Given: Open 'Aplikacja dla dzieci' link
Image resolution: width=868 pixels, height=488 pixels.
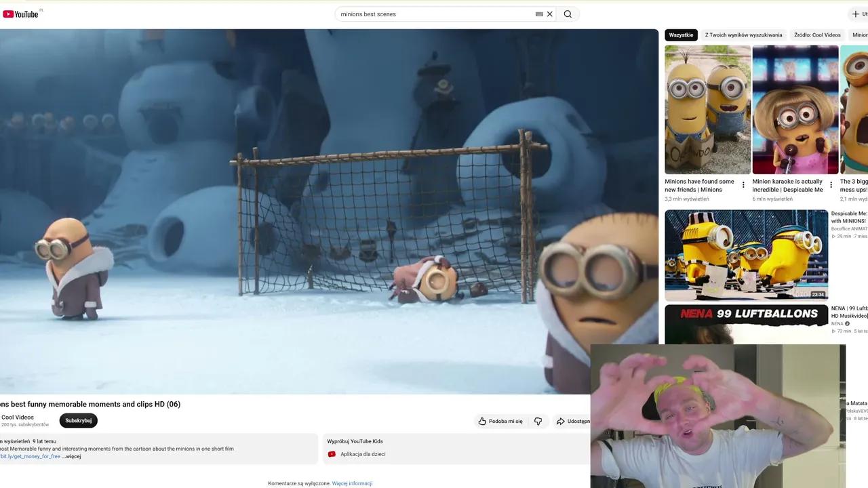Looking at the screenshot, I should 363,454.
